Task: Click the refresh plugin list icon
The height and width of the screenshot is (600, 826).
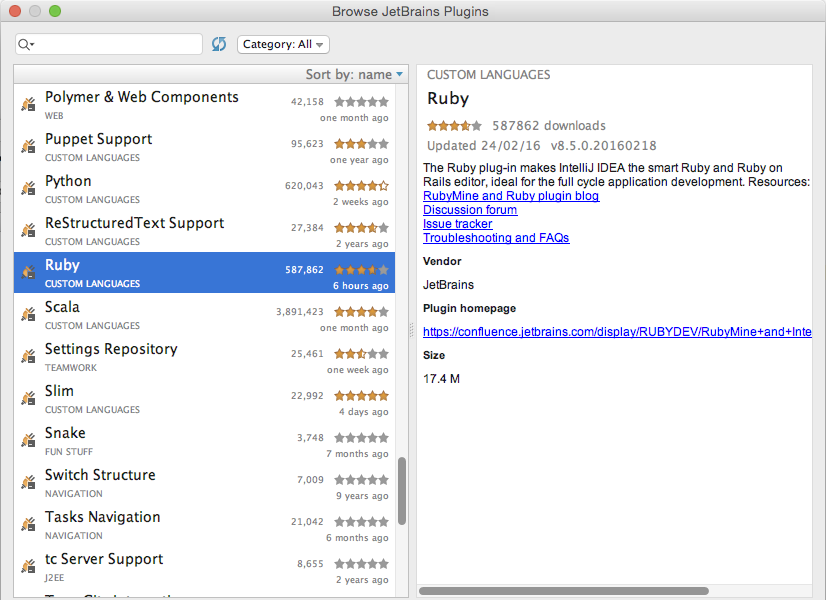Action: (219, 44)
